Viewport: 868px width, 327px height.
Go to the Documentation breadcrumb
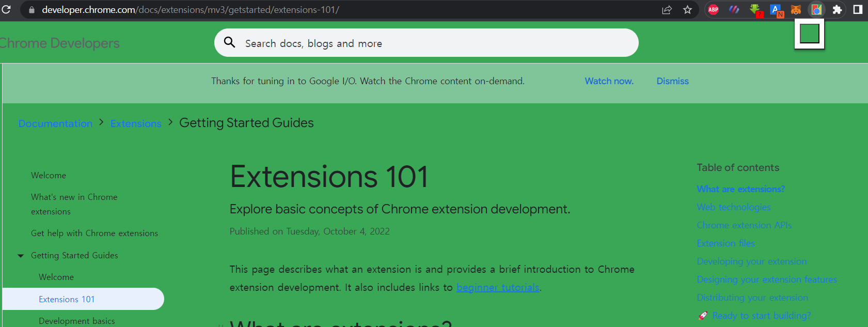[55, 123]
